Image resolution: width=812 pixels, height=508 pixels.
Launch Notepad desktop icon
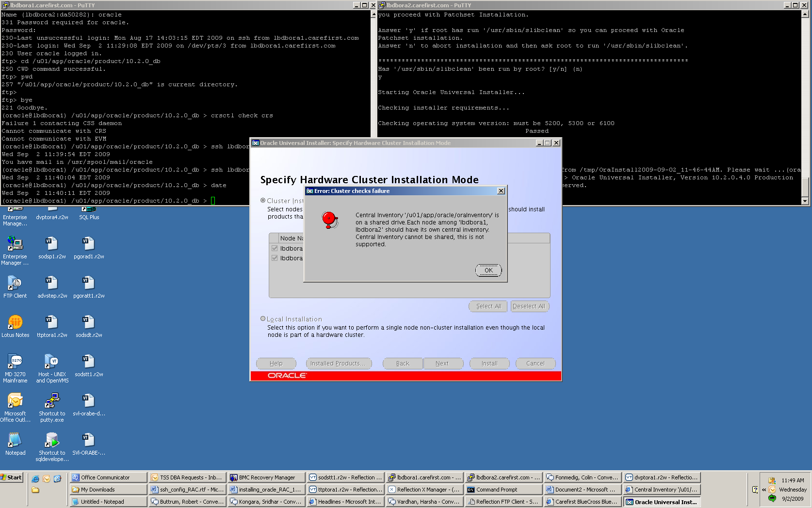(15, 444)
